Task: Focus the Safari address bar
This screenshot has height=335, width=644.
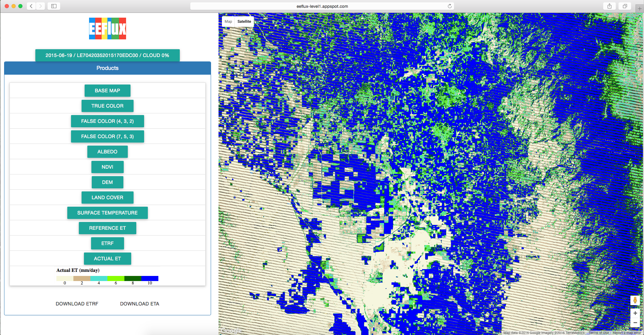Action: [322, 6]
